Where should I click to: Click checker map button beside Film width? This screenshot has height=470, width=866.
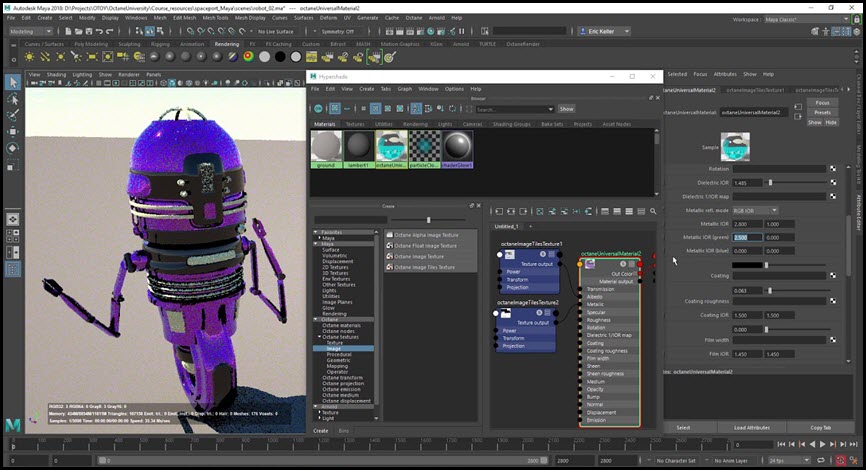click(833, 340)
